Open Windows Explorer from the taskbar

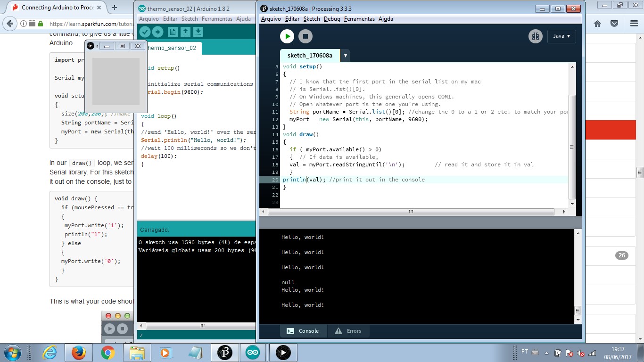(x=137, y=353)
